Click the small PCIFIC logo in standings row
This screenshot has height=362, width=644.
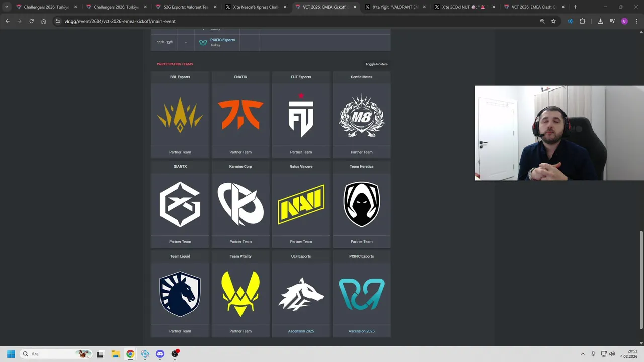click(203, 43)
